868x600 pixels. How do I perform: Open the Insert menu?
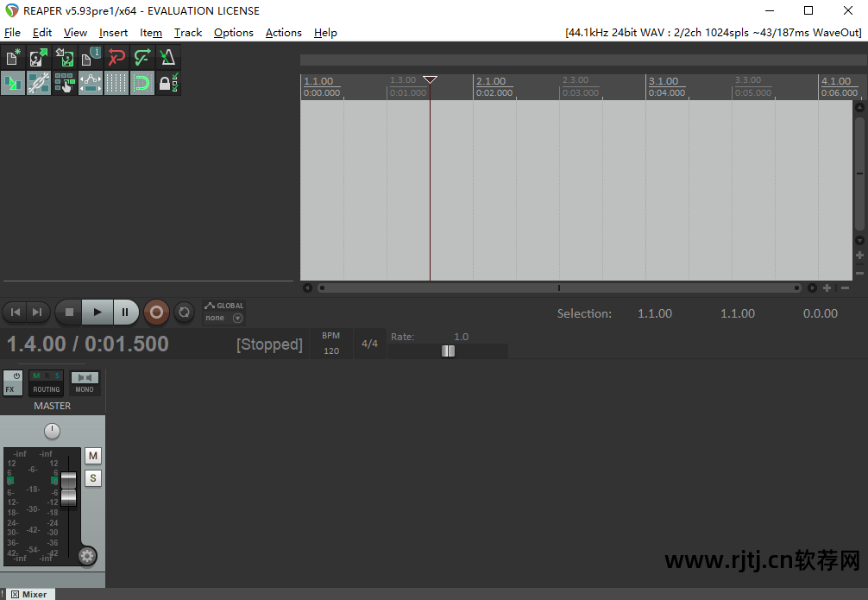click(114, 33)
